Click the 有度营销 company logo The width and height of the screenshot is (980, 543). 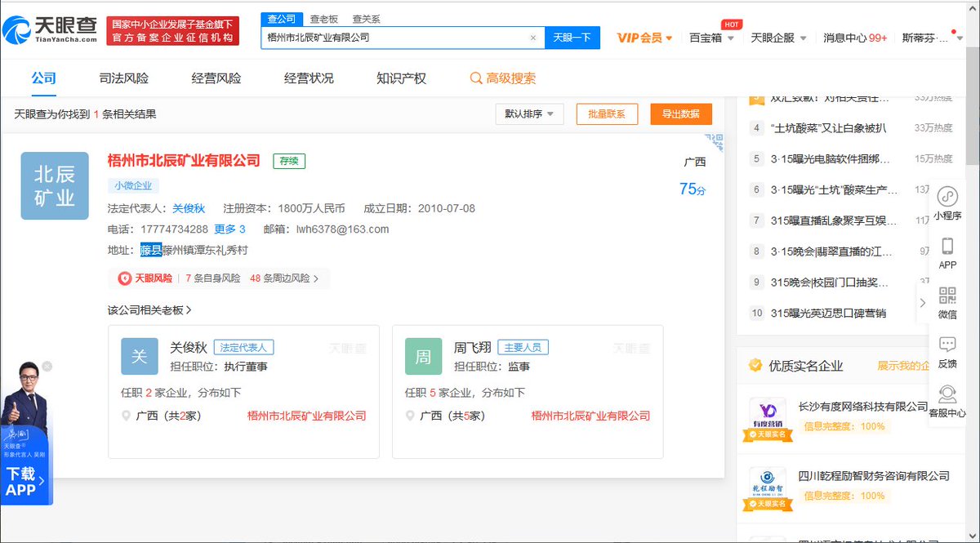tap(768, 419)
